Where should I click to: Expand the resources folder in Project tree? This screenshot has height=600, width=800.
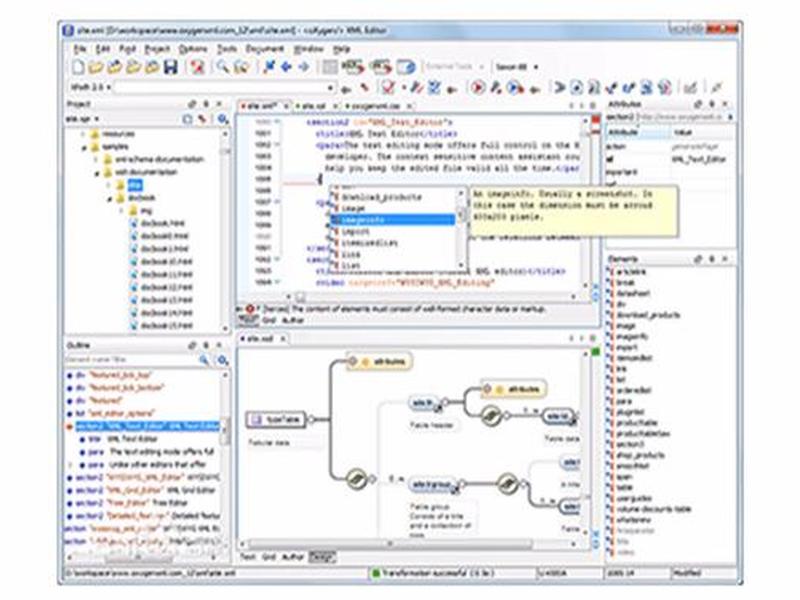coord(84,134)
